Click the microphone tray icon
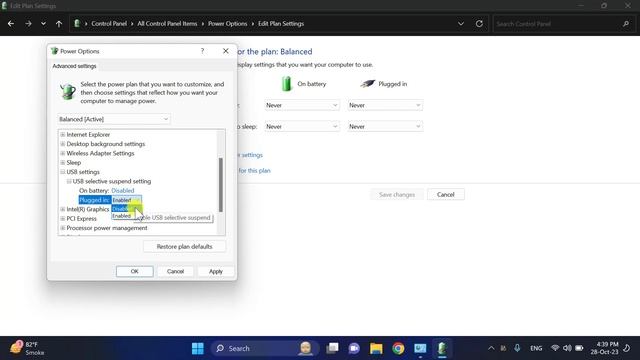 517,348
